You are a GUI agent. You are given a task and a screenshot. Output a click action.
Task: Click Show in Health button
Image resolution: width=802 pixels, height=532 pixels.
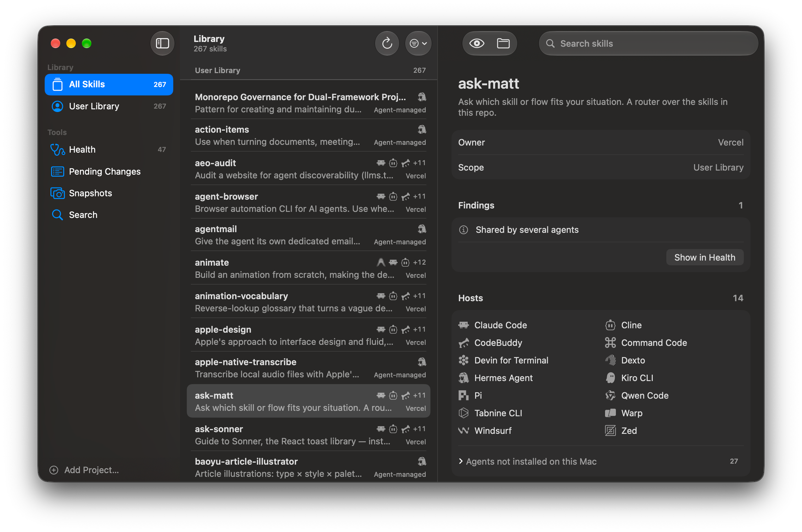pos(705,258)
